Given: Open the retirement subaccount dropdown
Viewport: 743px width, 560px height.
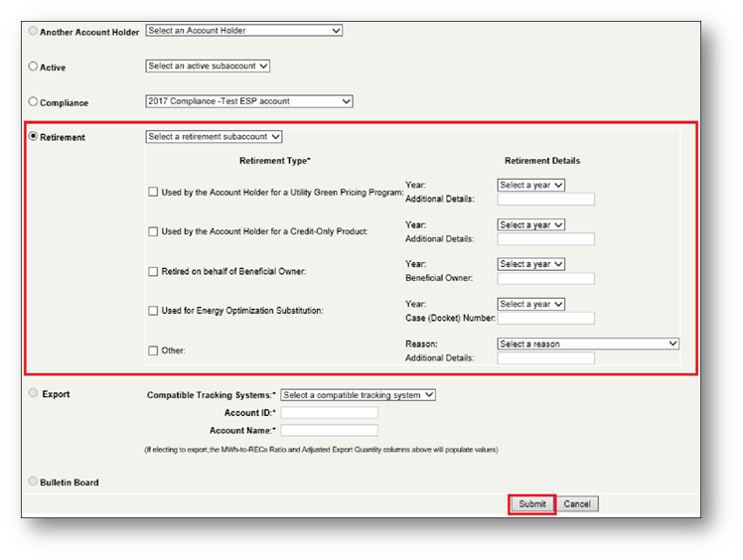Looking at the screenshot, I should [x=214, y=137].
